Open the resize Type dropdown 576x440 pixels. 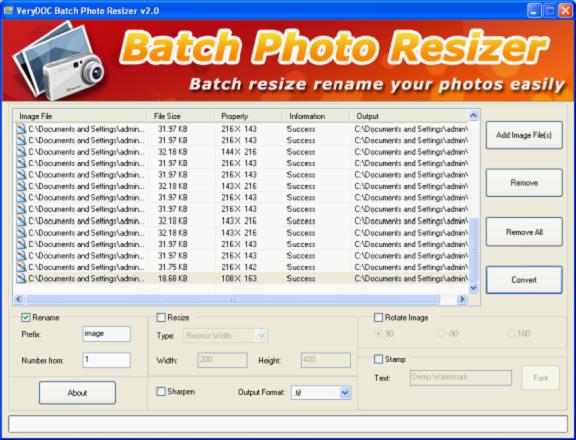point(225,335)
